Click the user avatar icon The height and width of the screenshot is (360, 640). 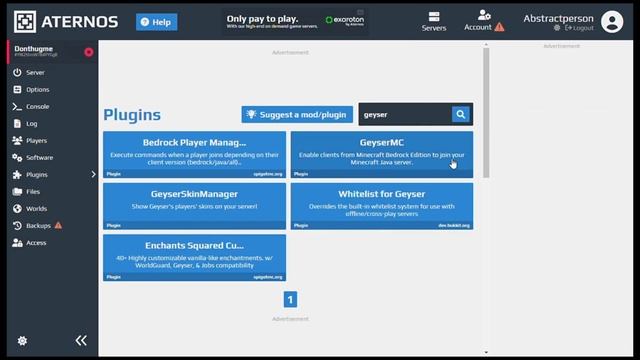[x=612, y=22]
